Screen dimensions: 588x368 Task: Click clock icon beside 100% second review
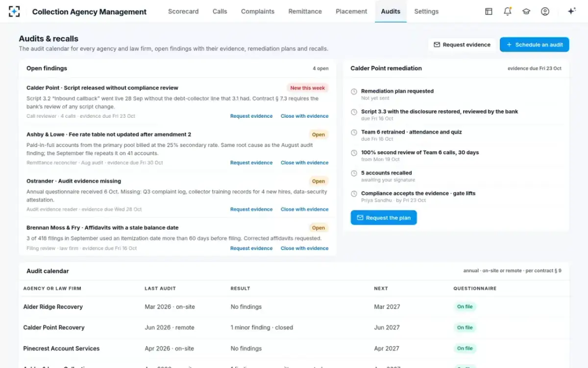[354, 153]
